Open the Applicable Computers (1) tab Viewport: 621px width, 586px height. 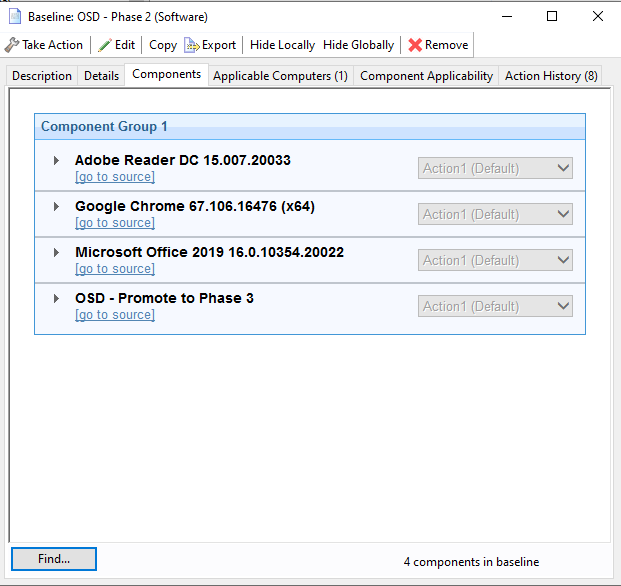280,76
